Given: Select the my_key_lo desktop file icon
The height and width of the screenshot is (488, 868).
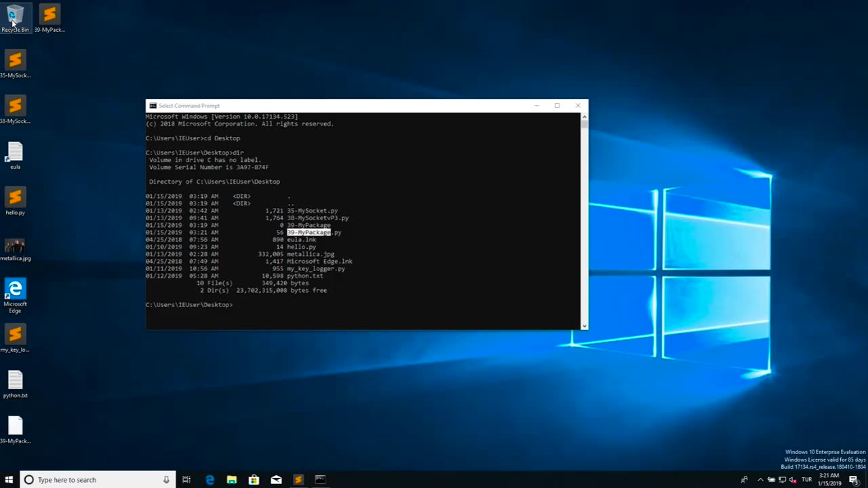Looking at the screenshot, I should [15, 338].
